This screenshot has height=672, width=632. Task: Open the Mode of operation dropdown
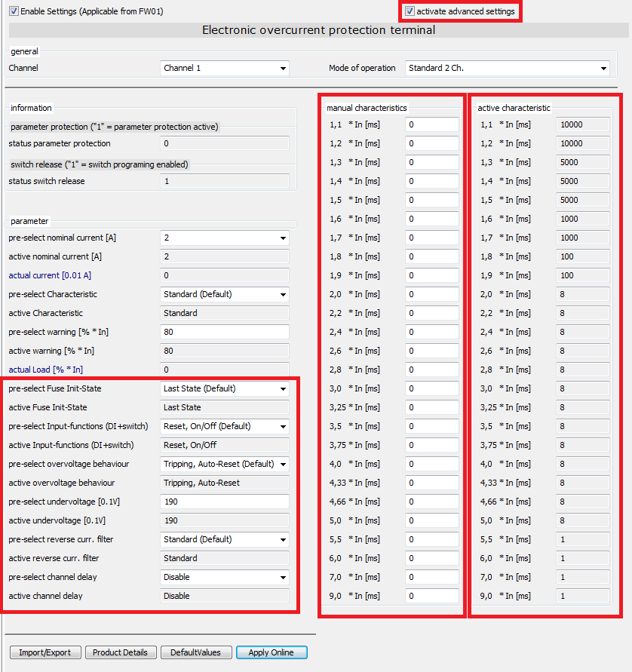coord(508,68)
